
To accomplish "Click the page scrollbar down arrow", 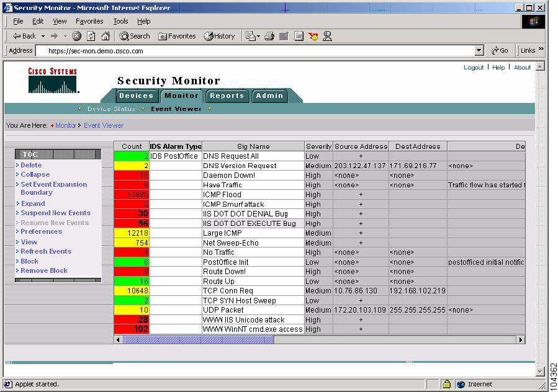I will pyautogui.click(x=540, y=372).
